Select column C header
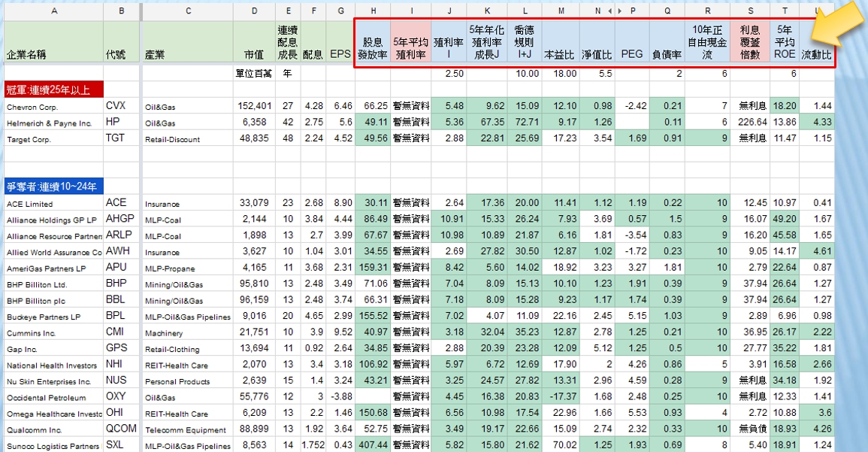 [188, 11]
